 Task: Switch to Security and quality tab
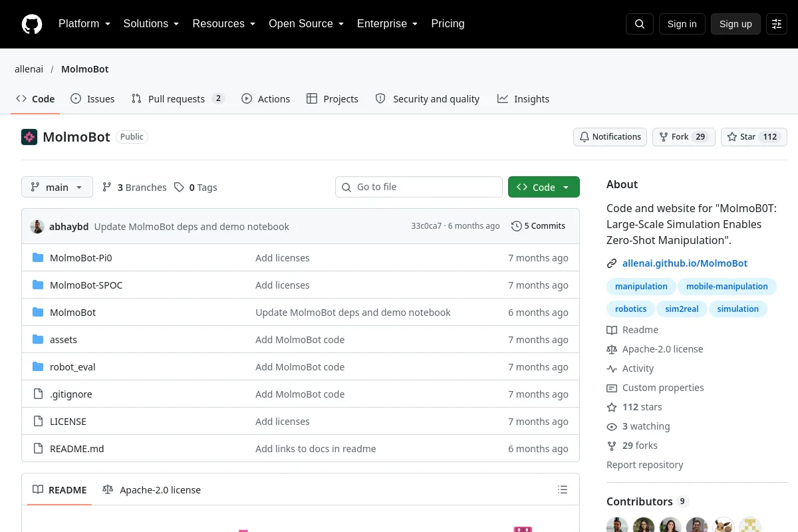click(x=428, y=99)
